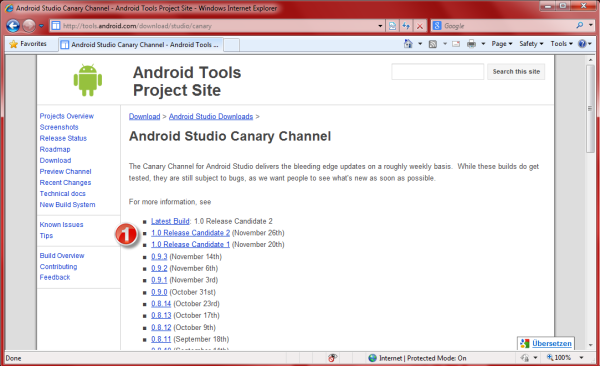Open the 0.9.3 build link
This screenshot has height=366, width=600.
(x=159, y=257)
